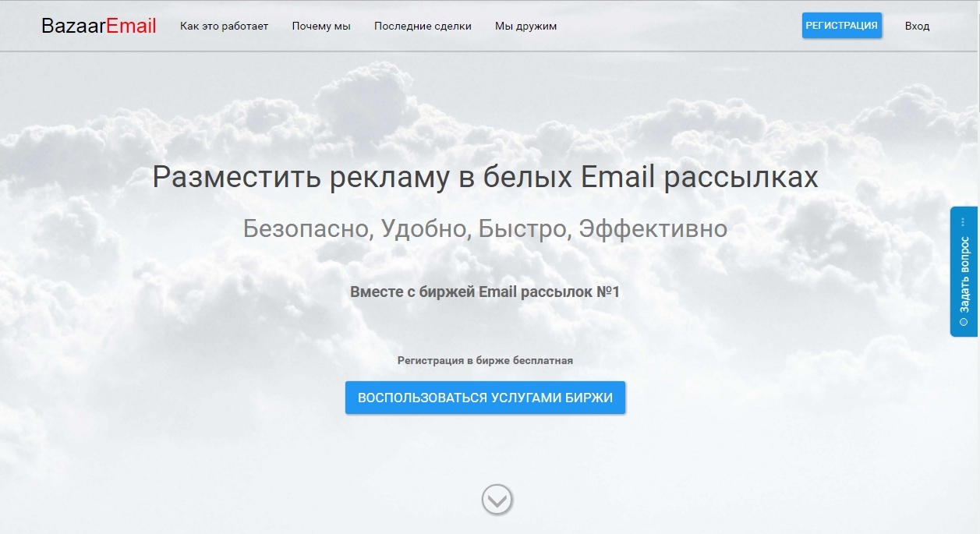The image size is (980, 534).
Task: Click the 'Вход' login link
Action: pyautogui.click(x=917, y=26)
